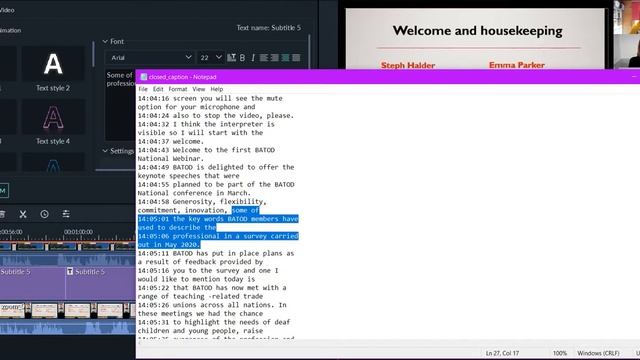Click the '14:04:58 Generosity, flexibility,' line
The height and width of the screenshot is (360, 640).
pyautogui.click(x=202, y=202)
